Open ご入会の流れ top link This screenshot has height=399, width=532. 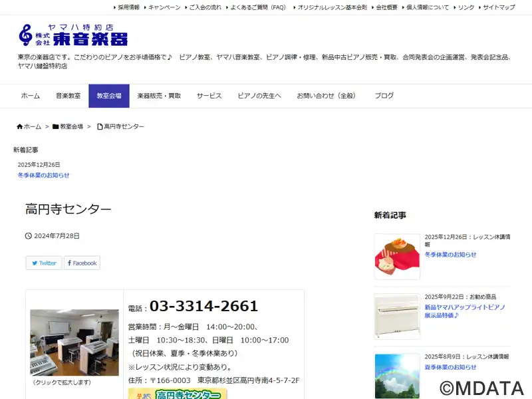pos(205,7)
